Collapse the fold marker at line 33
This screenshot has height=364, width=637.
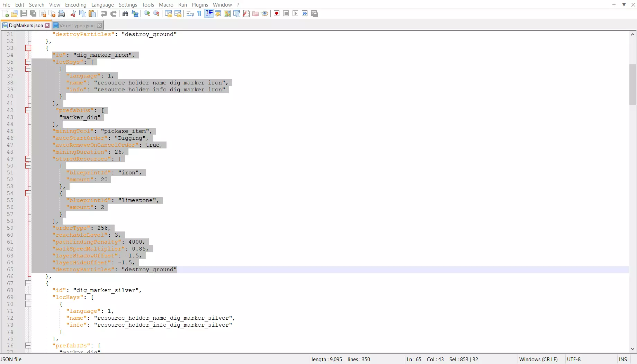click(x=28, y=48)
